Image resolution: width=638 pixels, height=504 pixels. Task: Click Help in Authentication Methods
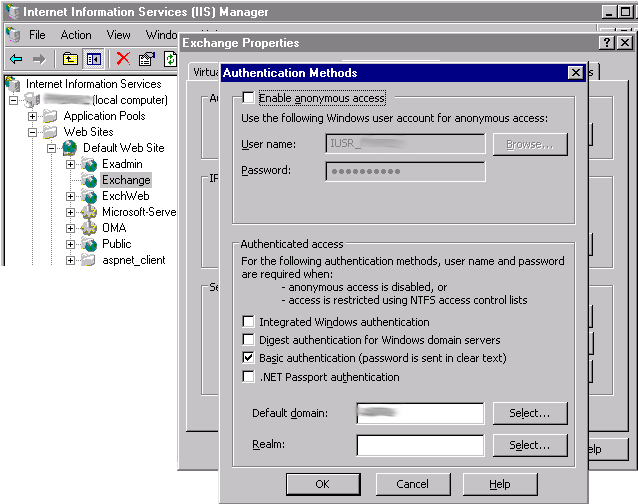tap(500, 484)
